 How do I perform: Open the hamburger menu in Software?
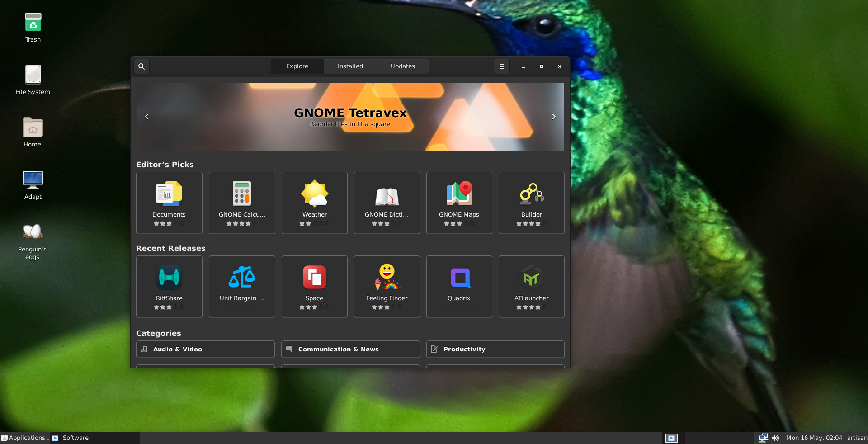click(x=501, y=66)
